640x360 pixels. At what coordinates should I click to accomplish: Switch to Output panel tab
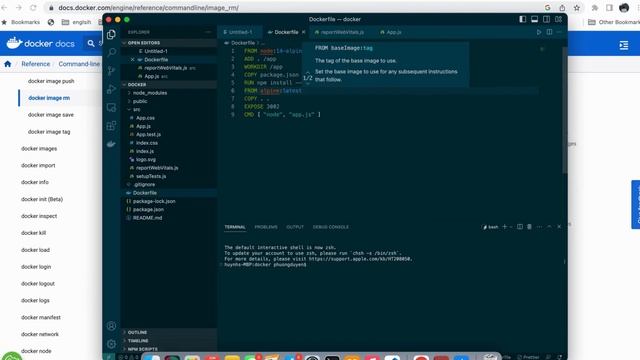click(295, 227)
